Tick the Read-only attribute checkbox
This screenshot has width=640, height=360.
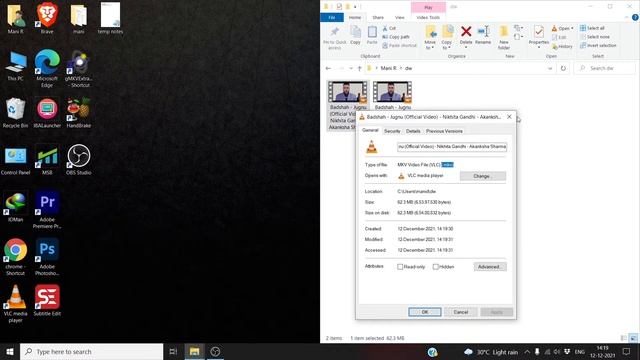click(400, 267)
